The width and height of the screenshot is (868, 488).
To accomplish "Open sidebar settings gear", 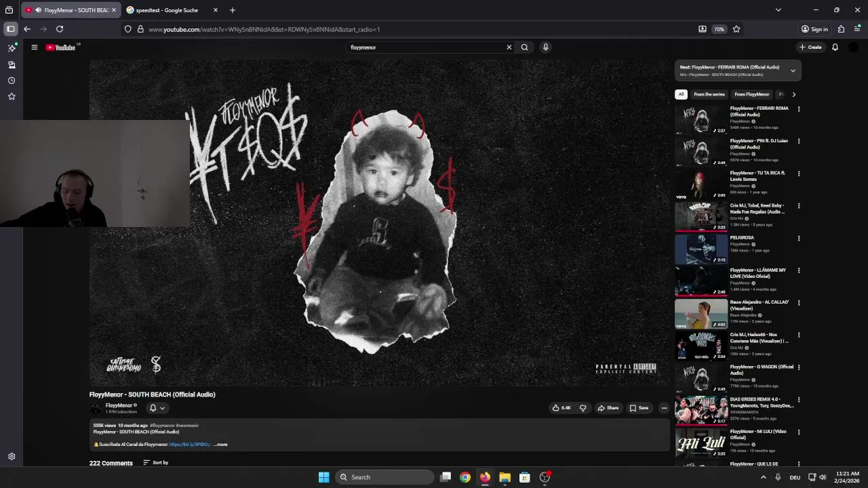I will [x=12, y=457].
